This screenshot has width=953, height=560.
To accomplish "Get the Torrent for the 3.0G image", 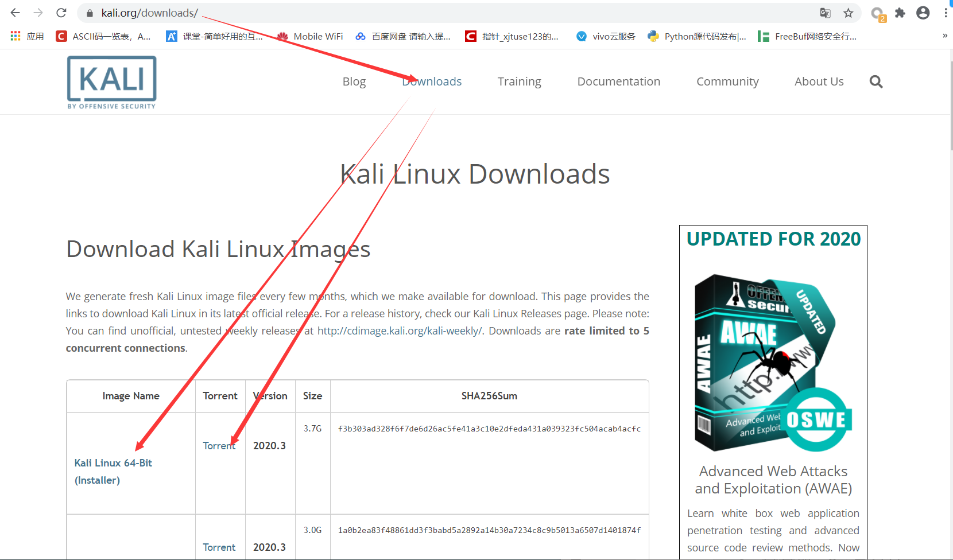I will (x=219, y=547).
